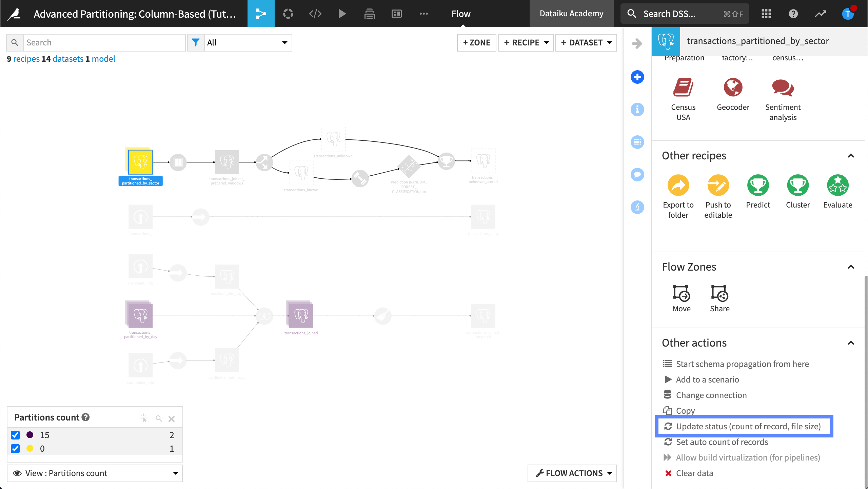Click the Move to flow zone icon

pos(681,293)
